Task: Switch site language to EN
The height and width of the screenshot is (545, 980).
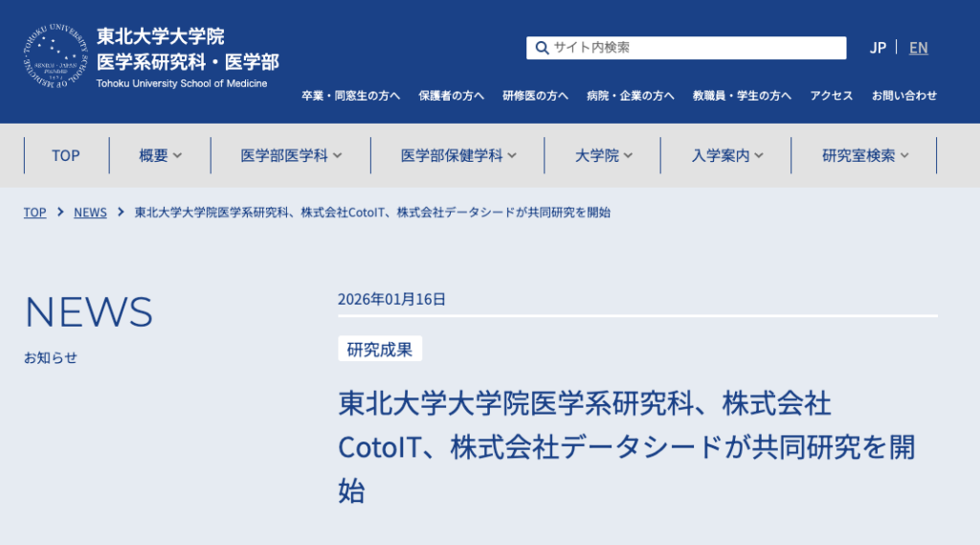Action: pos(918,48)
